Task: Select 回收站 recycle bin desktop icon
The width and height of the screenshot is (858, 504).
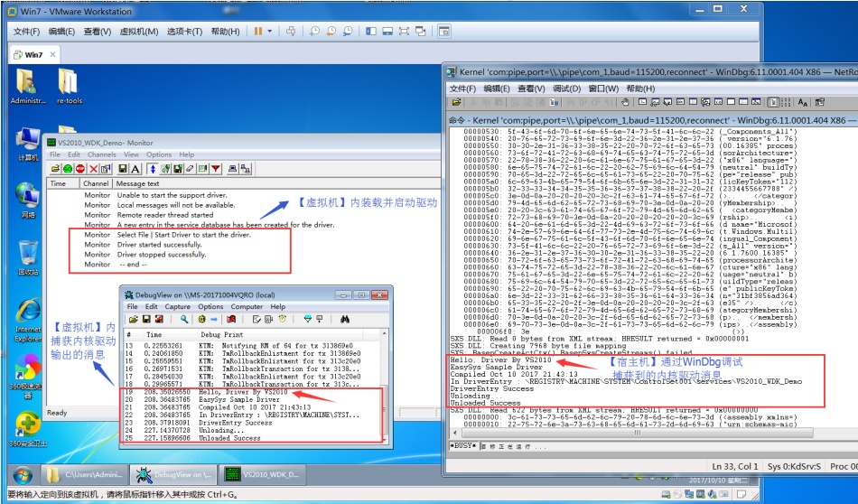Action: pyautogui.click(x=27, y=257)
